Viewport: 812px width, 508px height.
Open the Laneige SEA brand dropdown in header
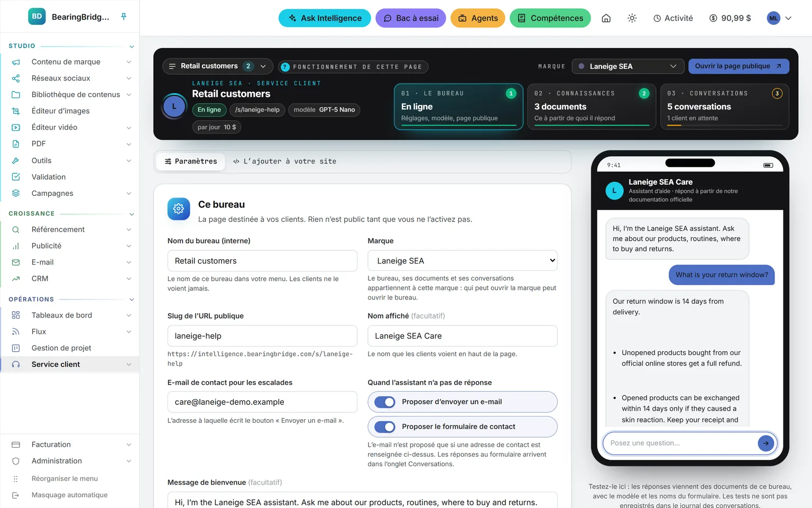point(628,66)
